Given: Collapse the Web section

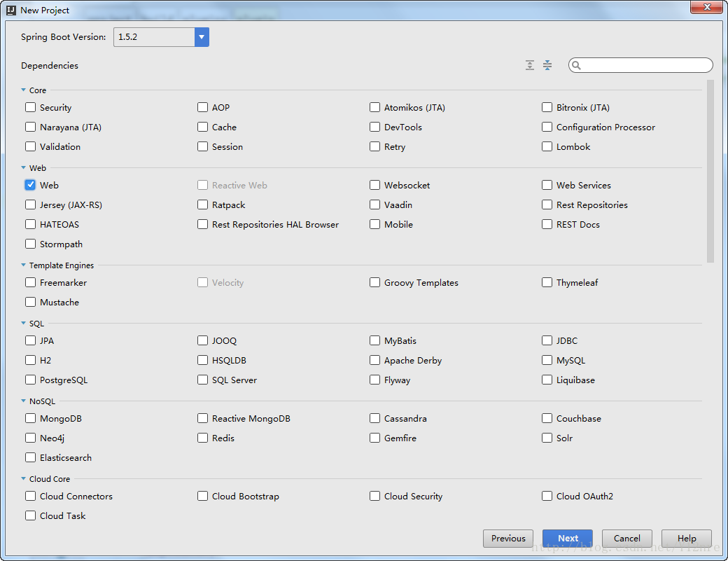Looking at the screenshot, I should (23, 167).
